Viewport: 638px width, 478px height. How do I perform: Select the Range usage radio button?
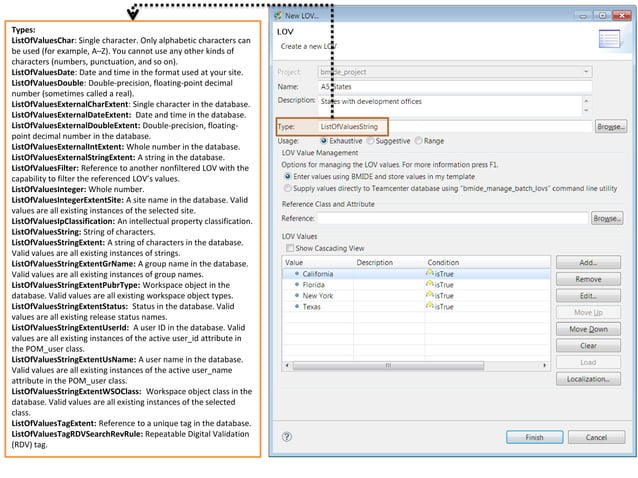pyautogui.click(x=418, y=141)
